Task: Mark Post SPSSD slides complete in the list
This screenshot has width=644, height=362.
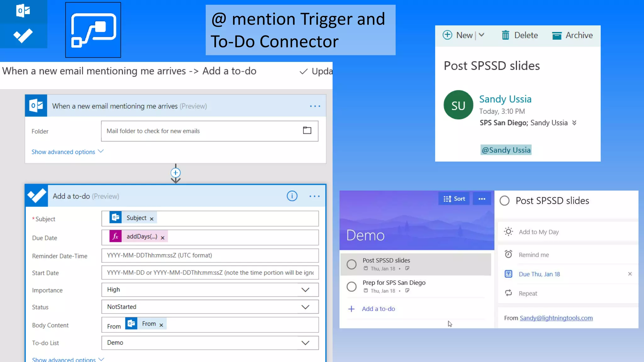Action: pos(351,264)
